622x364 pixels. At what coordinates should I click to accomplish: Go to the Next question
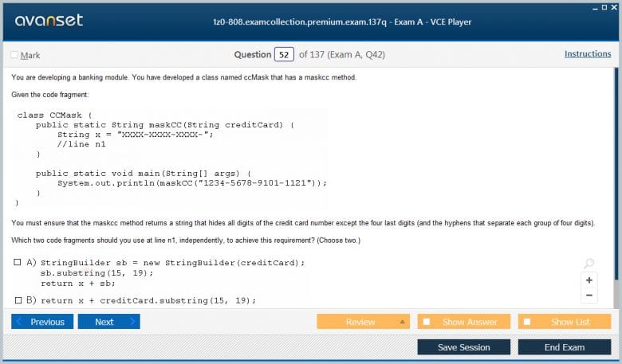pos(109,322)
